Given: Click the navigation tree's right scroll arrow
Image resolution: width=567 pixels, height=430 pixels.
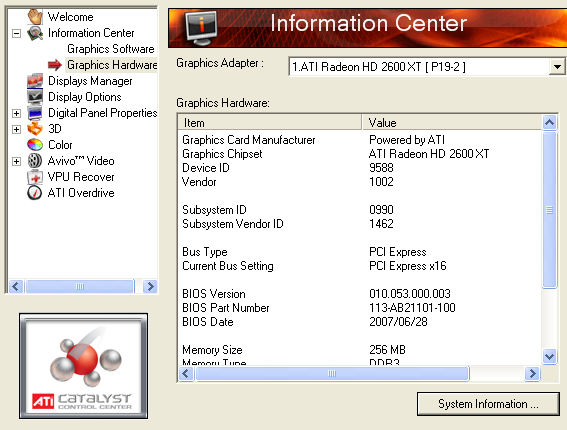Looking at the screenshot, I should (x=150, y=286).
